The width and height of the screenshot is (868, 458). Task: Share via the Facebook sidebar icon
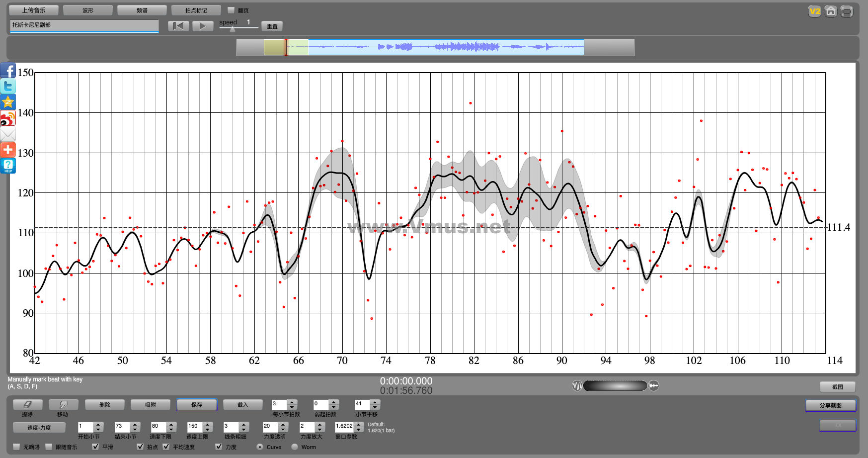tap(8, 71)
